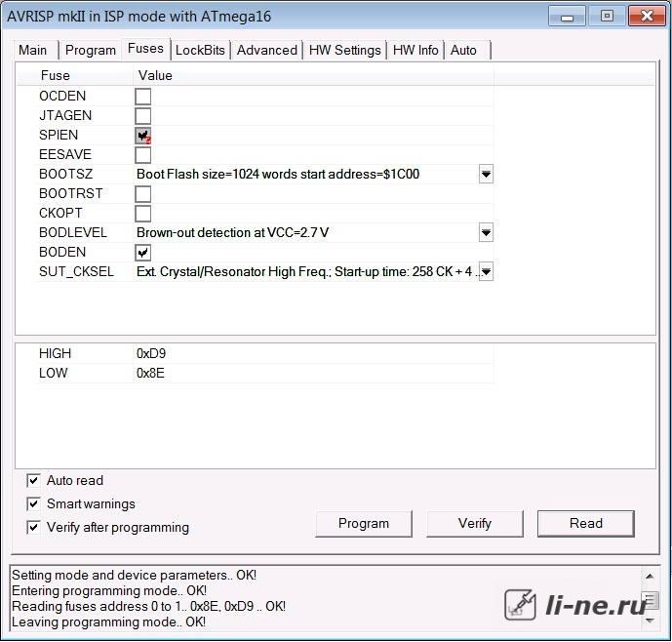The height and width of the screenshot is (642, 672).
Task: Click the EESAVE fuse label
Action: tap(65, 155)
